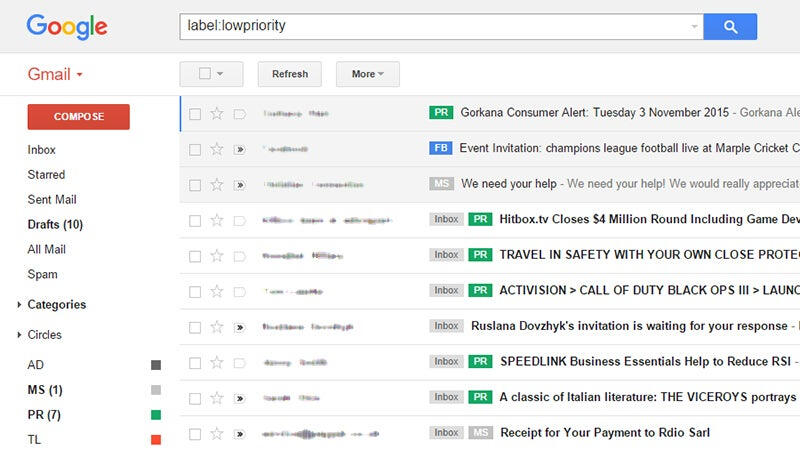Open the select-all dropdown arrow
This screenshot has width=800, height=450.
pos(220,74)
